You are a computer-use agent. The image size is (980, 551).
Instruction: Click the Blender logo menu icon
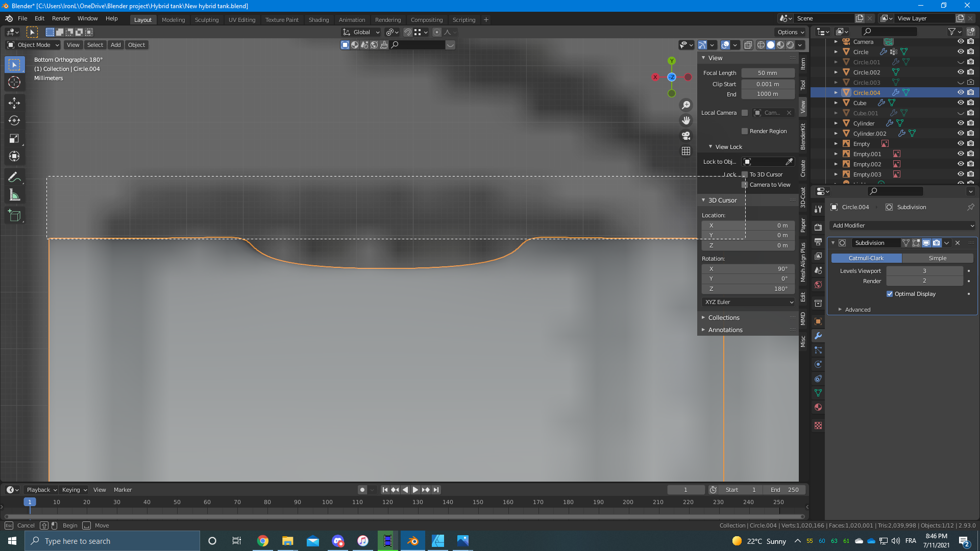pos(9,18)
